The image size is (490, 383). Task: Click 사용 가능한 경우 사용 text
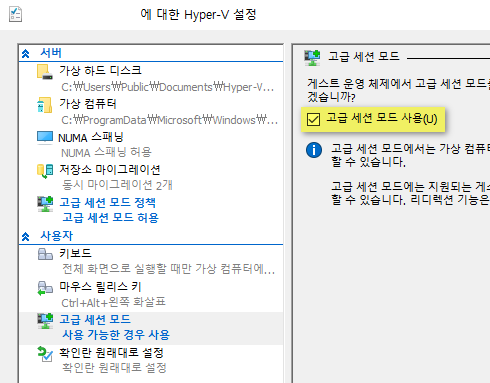click(116, 335)
